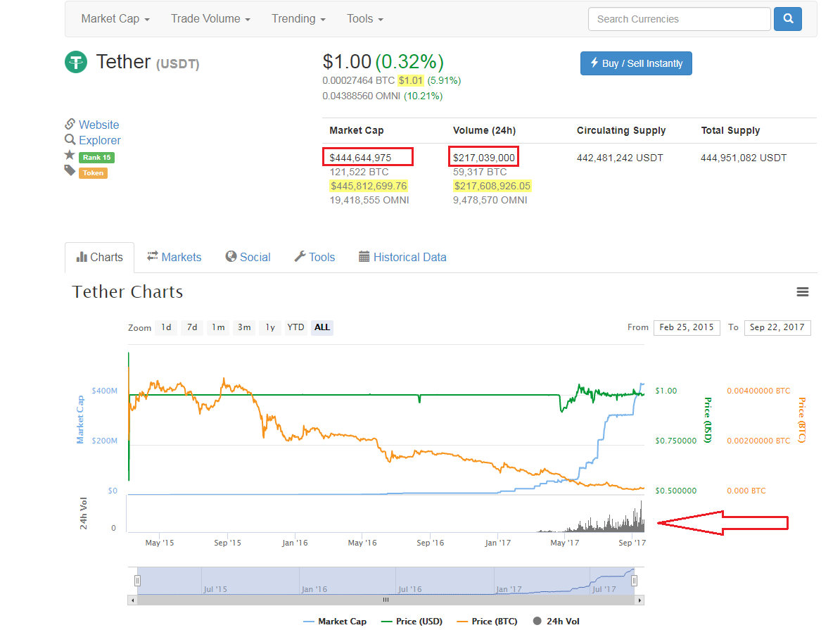Viewport: 840px width, 630px height.
Task: Click the Buy / Sell Instantly button
Action: click(636, 63)
